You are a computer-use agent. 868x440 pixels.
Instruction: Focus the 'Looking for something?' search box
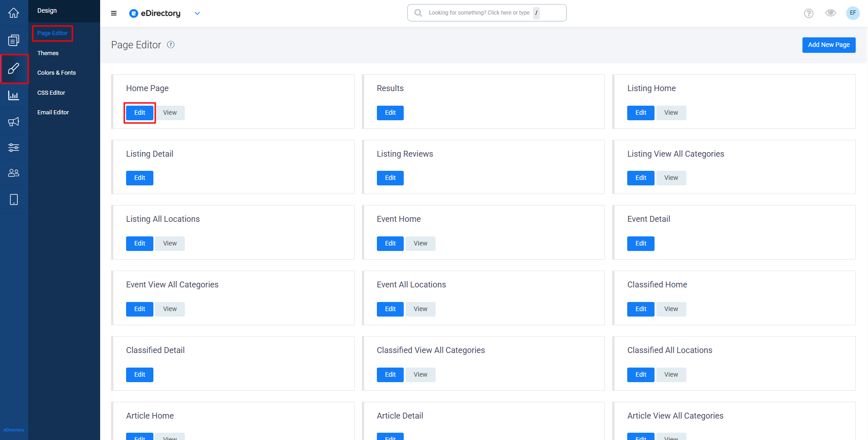[x=487, y=13]
